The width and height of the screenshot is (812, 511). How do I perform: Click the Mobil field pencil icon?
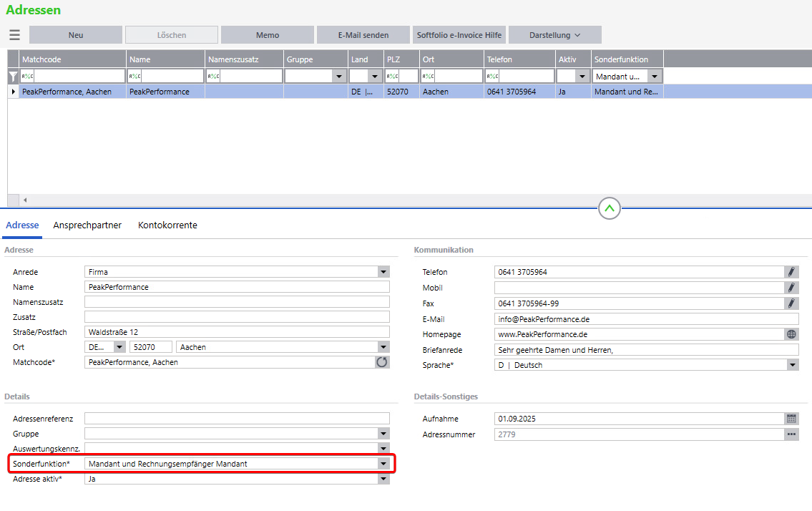(791, 288)
